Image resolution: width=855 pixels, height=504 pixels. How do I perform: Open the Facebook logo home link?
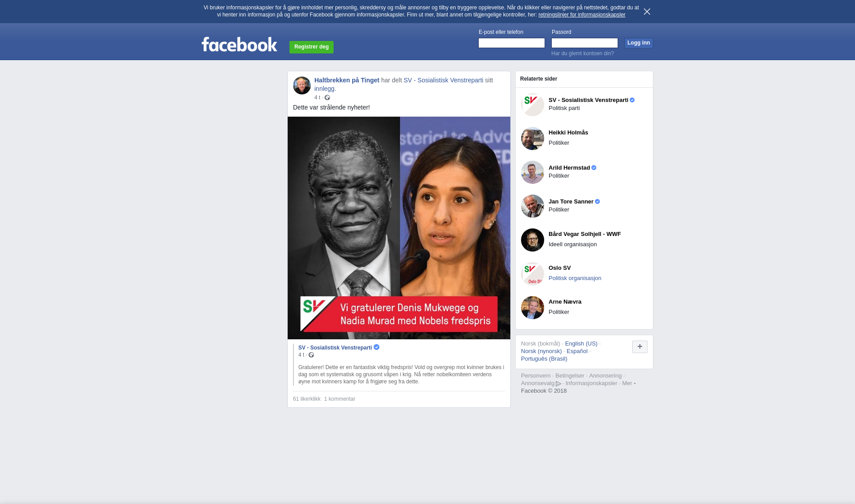[x=239, y=44]
